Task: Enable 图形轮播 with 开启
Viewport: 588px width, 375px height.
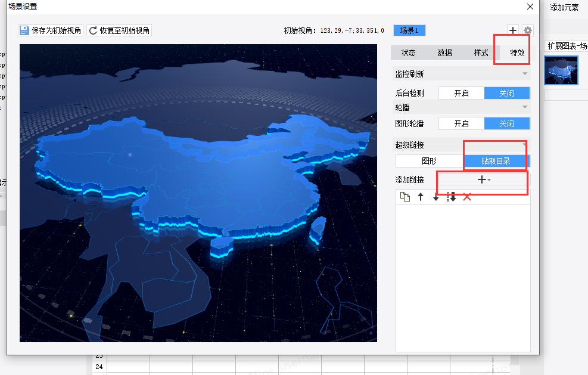Action: pos(462,123)
